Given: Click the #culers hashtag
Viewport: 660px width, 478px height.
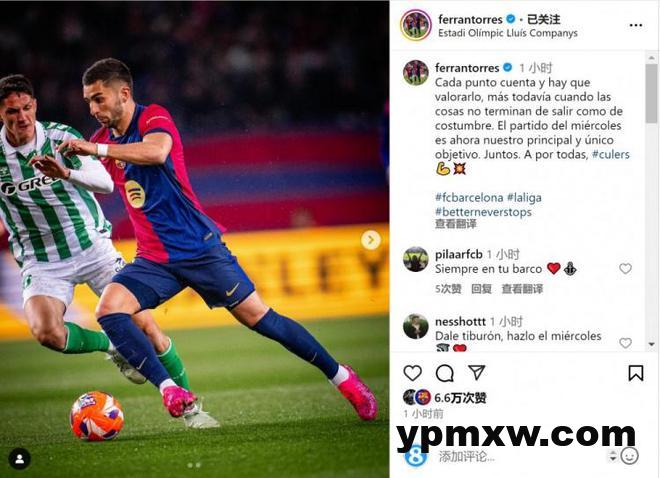Looking at the screenshot, I should [611, 154].
